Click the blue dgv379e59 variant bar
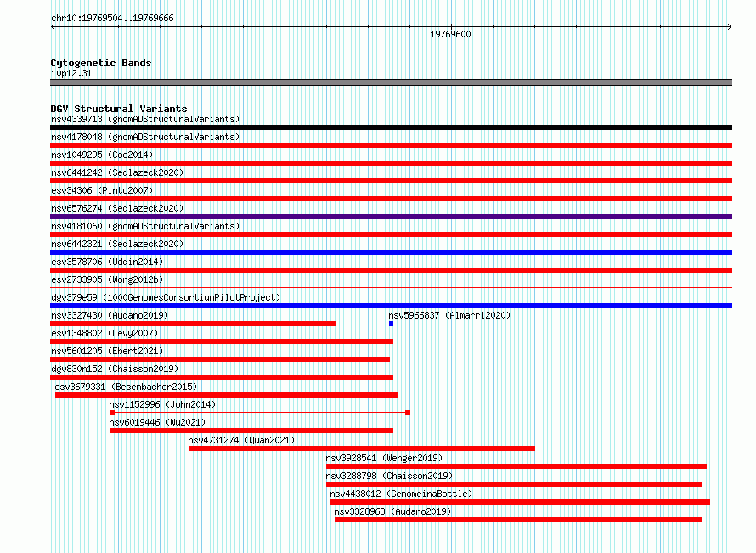This screenshot has height=553, width=756. point(391,306)
